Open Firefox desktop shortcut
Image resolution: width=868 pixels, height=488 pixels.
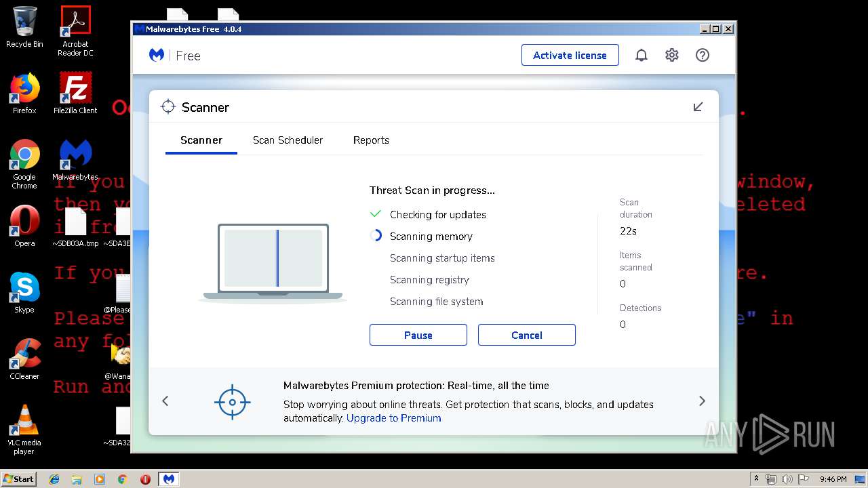point(24,94)
